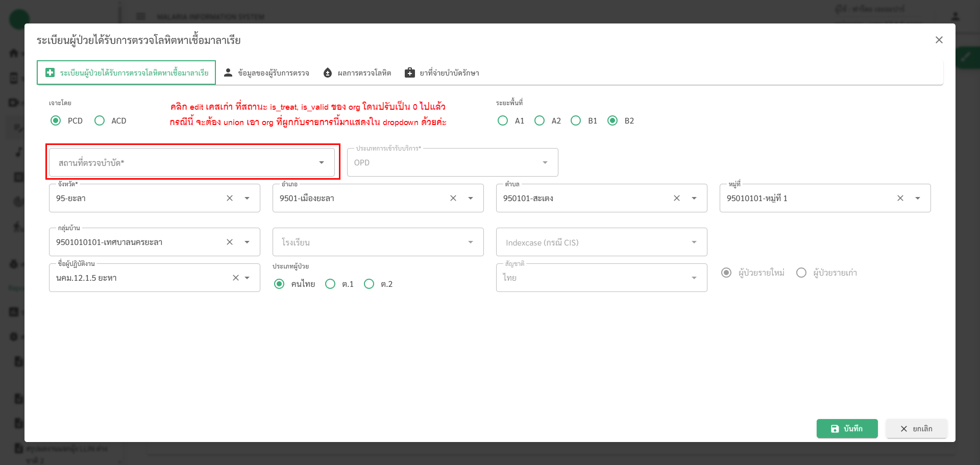Clear the กลุ่มบ้าน 9501010101 selection
Viewport: 980px width, 465px height.
coord(230,242)
